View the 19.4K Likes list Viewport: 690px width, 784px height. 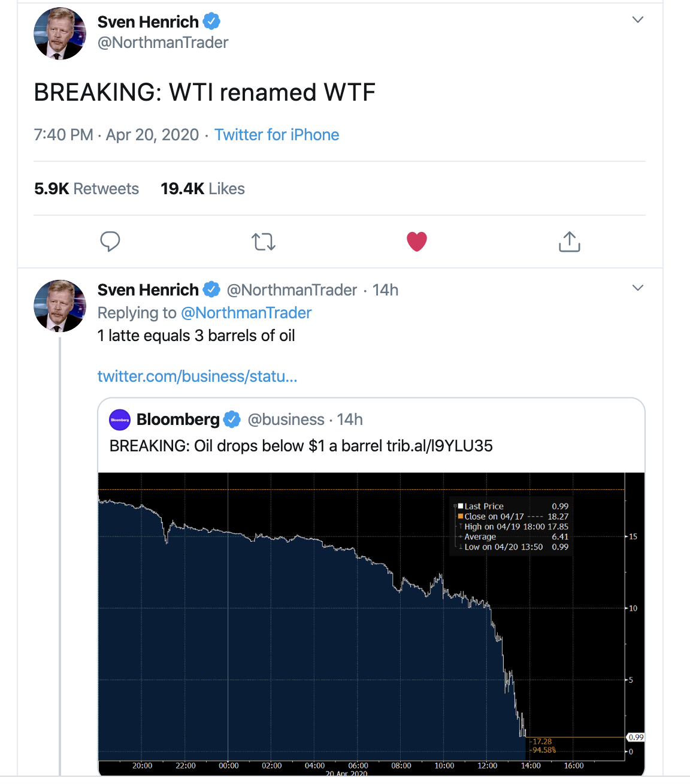click(x=202, y=189)
